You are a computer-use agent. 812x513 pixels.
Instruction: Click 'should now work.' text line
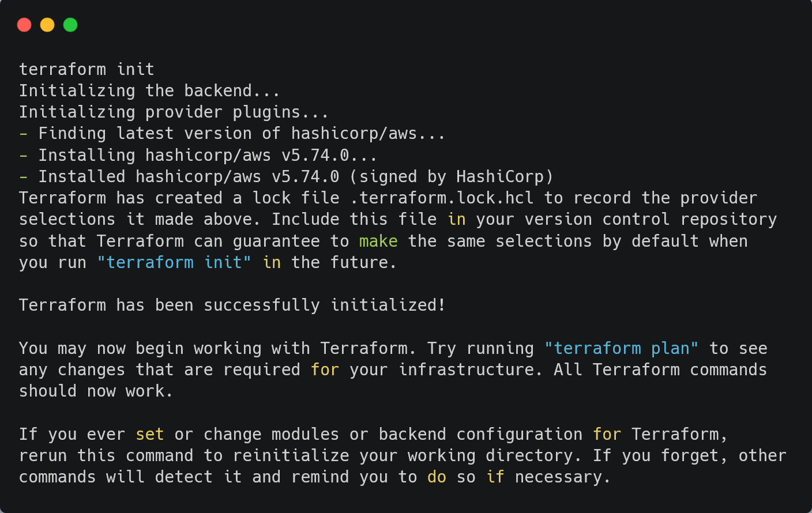[96, 391]
